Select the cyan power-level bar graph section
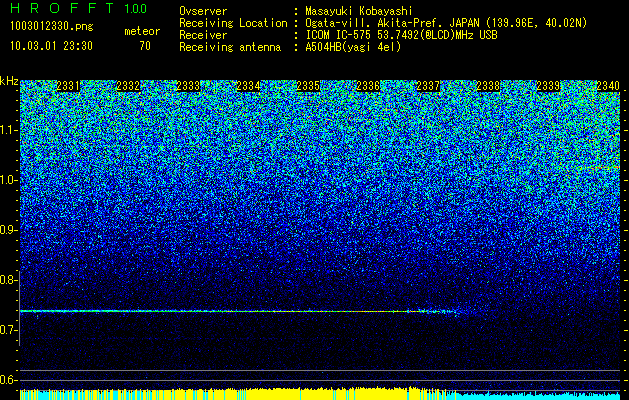 [538, 395]
